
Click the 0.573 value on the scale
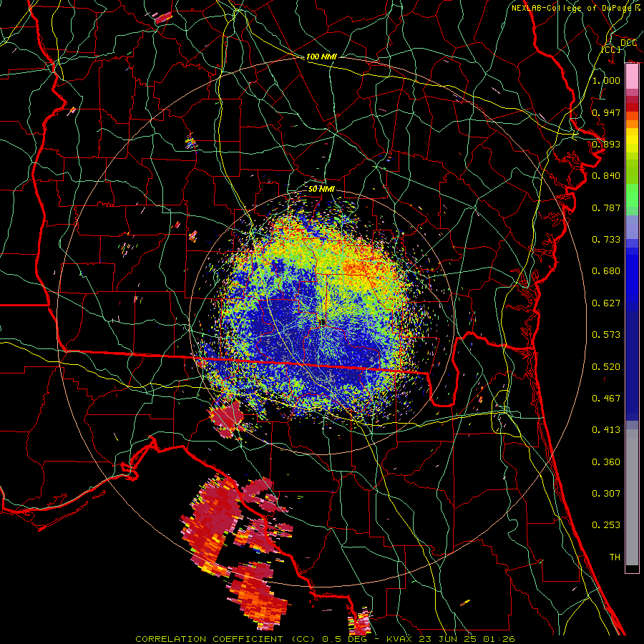click(x=606, y=335)
